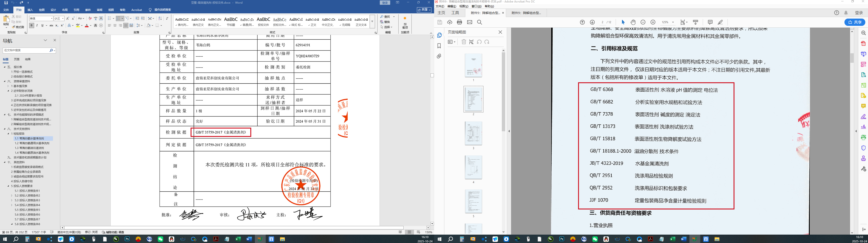Collapse the 十、其他资料 heading in navigation

click(5, 162)
